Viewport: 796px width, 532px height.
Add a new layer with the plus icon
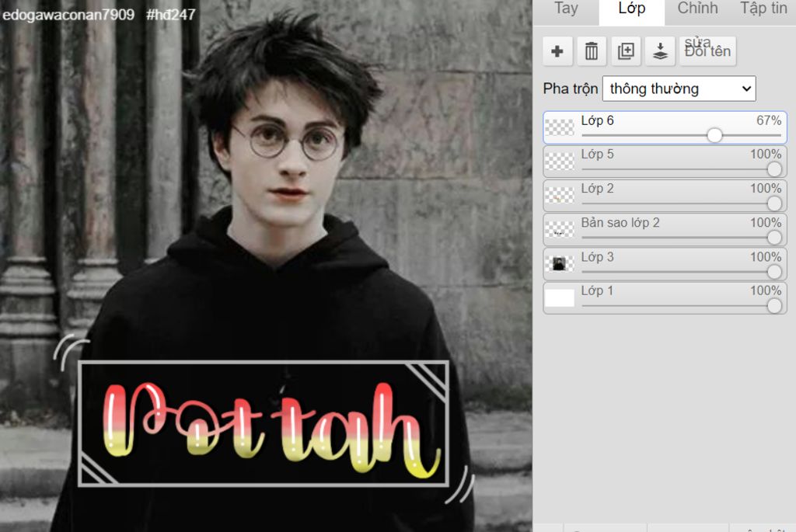[x=557, y=51]
